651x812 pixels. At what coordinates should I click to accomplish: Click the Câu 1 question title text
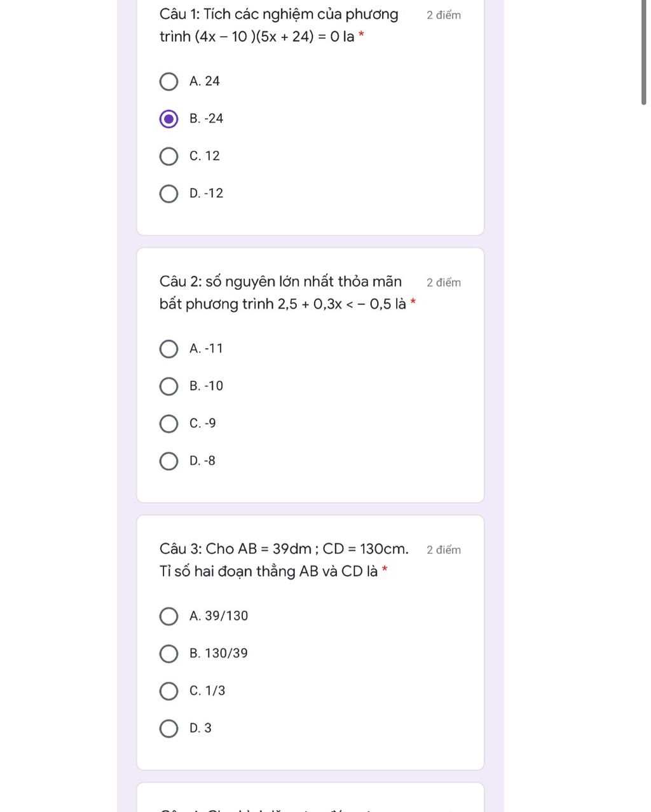coord(279,25)
